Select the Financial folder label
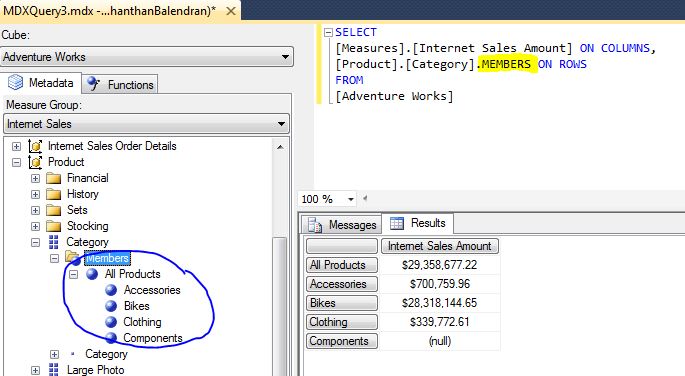685x376 pixels. [x=87, y=178]
